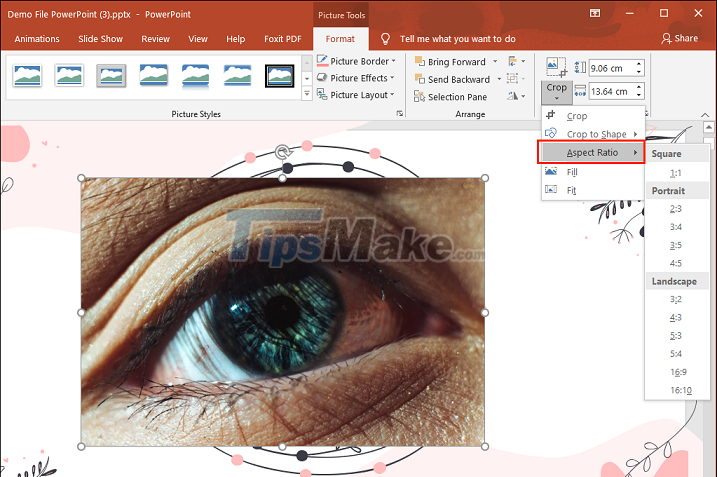Select the 2:3 portrait aspect ratio
This screenshot has width=717, height=477.
click(x=676, y=209)
